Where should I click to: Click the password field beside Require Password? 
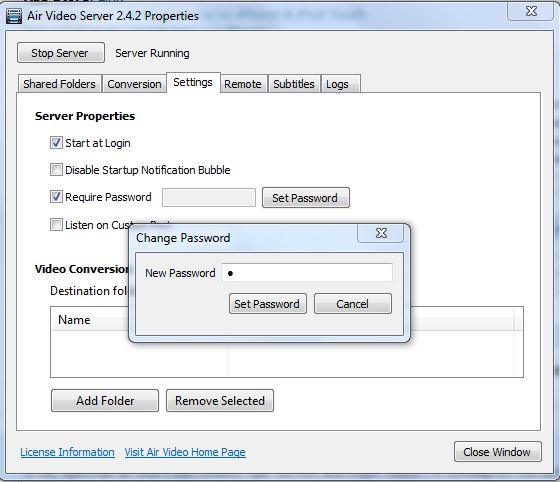[209, 197]
